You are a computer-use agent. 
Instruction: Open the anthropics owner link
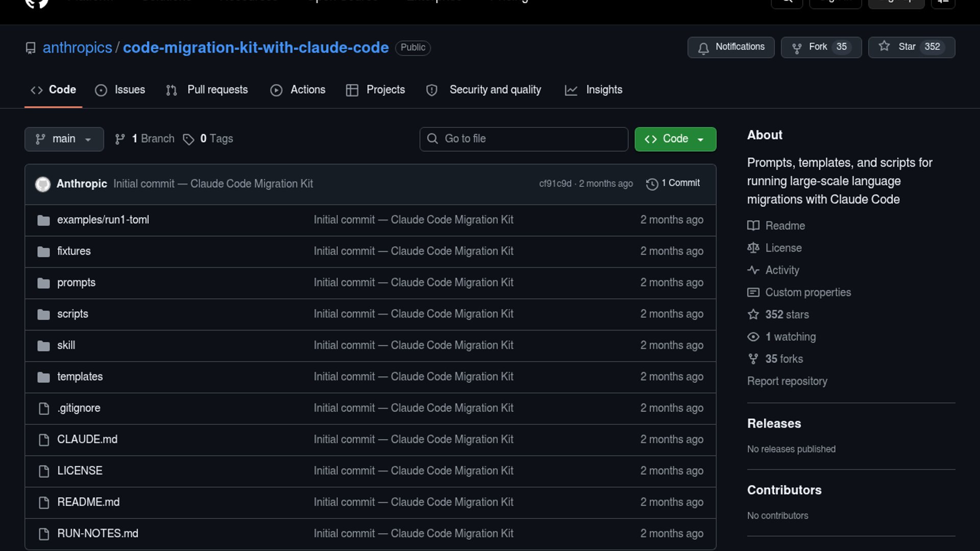(77, 47)
